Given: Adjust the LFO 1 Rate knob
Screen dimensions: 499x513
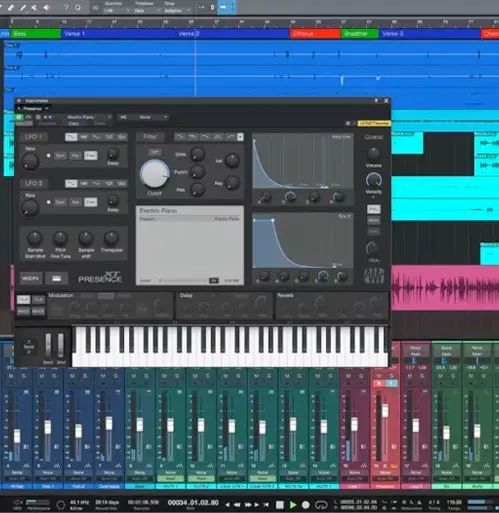Looking at the screenshot, I should coord(30,162).
